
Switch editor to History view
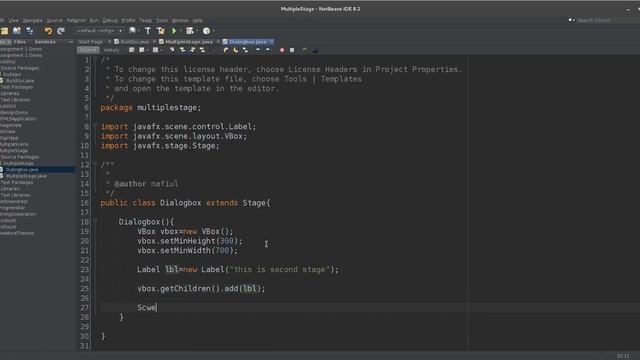point(111,50)
